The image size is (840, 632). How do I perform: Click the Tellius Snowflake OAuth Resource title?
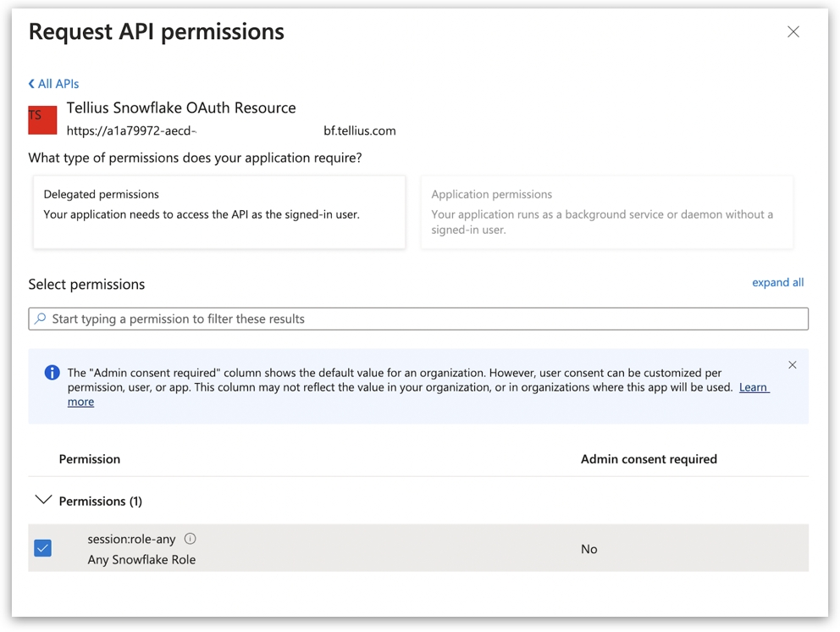181,108
